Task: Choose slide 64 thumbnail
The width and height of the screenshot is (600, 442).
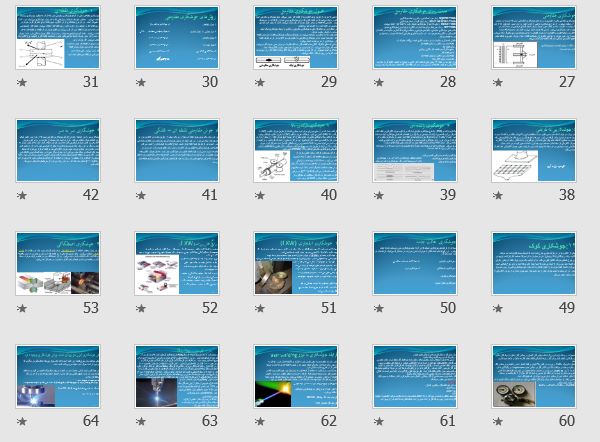Action: pos(58,376)
